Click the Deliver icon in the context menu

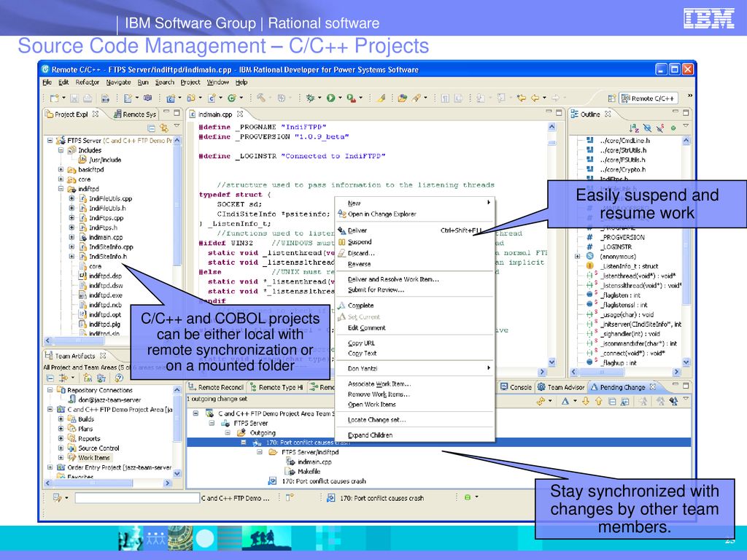click(x=341, y=230)
